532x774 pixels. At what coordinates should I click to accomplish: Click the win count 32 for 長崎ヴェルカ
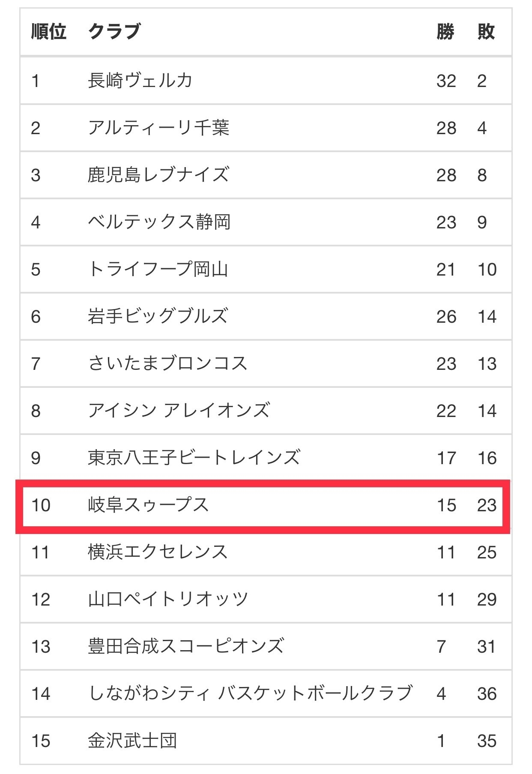[446, 81]
